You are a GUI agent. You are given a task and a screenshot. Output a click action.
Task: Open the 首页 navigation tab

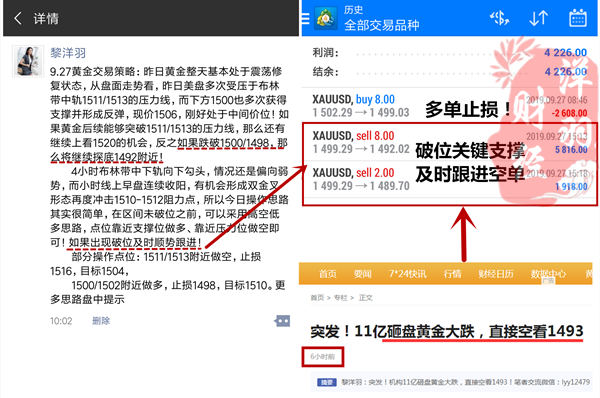coord(328,274)
